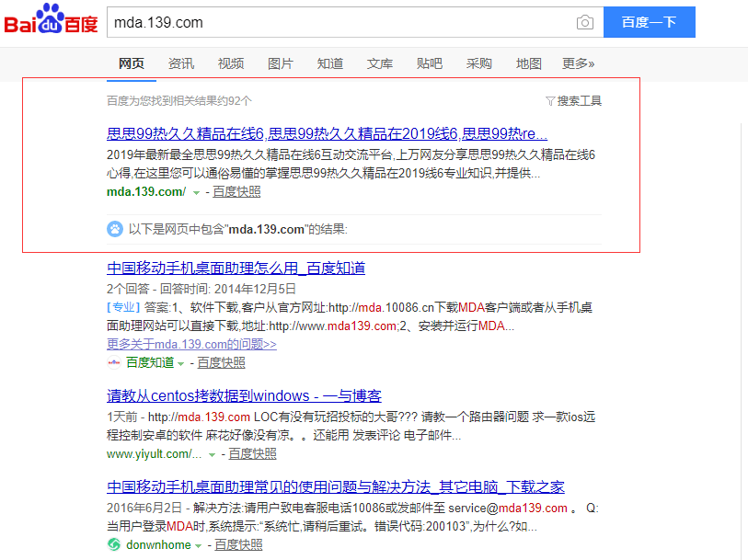Image resolution: width=748 pixels, height=560 pixels.
Task: Open the 采购 tab
Action: click(479, 63)
